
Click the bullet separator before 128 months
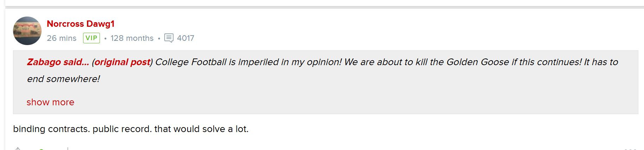105,38
